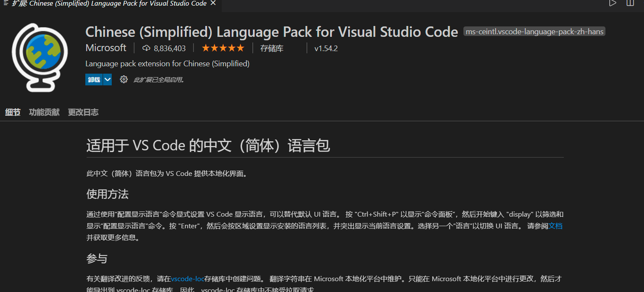Open the uninstall options dropdown arrow
This screenshot has width=644, height=292.
[x=107, y=79]
